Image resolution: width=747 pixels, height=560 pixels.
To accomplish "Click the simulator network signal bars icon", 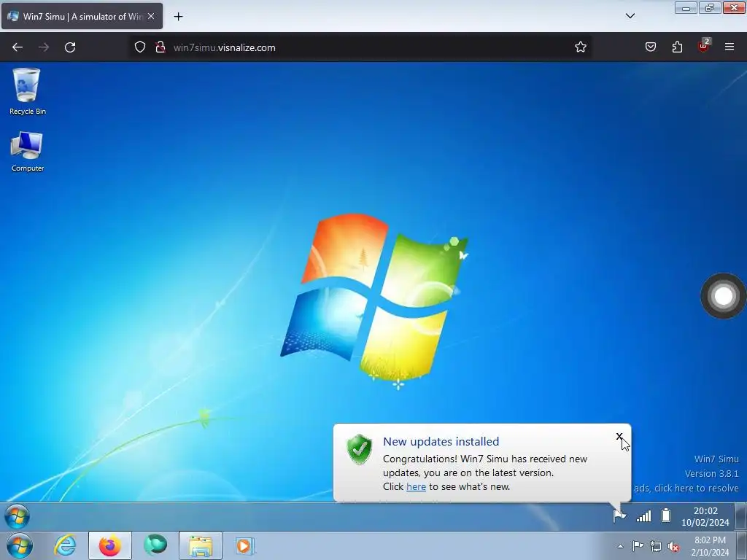I will click(643, 516).
